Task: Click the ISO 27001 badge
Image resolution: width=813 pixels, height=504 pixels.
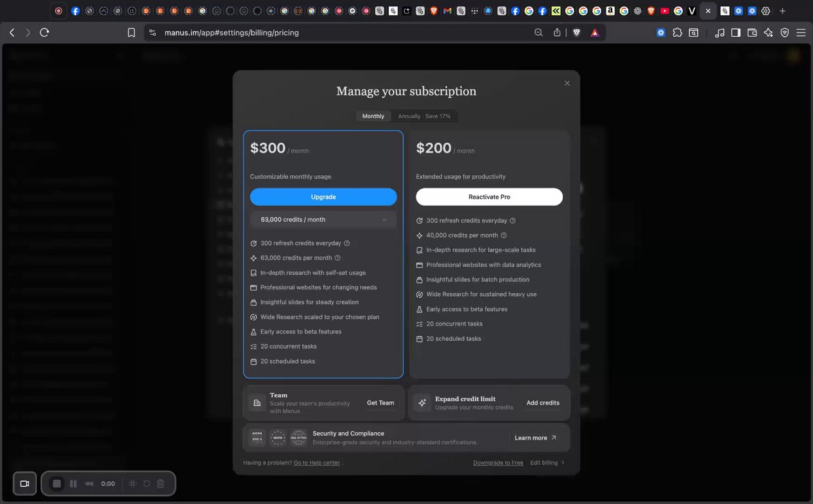Action: point(299,438)
